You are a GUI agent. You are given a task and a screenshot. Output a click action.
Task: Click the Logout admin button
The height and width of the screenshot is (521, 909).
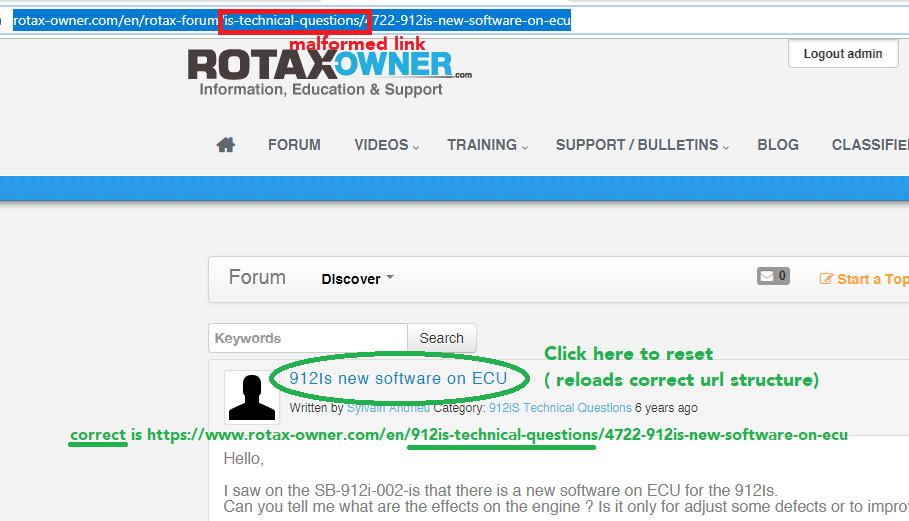tap(842, 54)
